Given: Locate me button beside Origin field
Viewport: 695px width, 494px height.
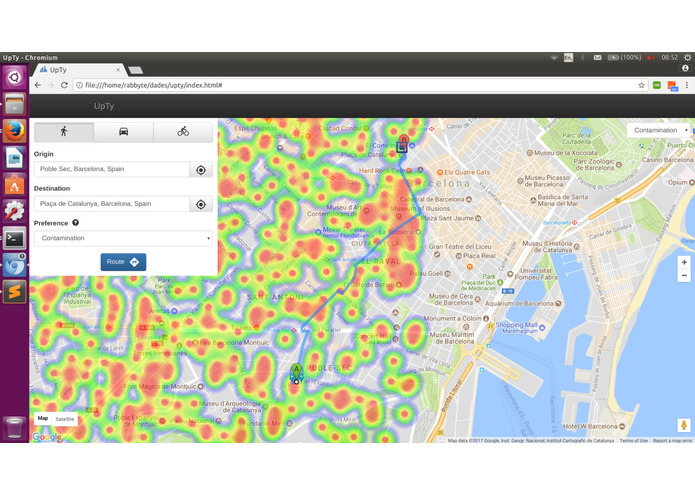Looking at the screenshot, I should [201, 170].
